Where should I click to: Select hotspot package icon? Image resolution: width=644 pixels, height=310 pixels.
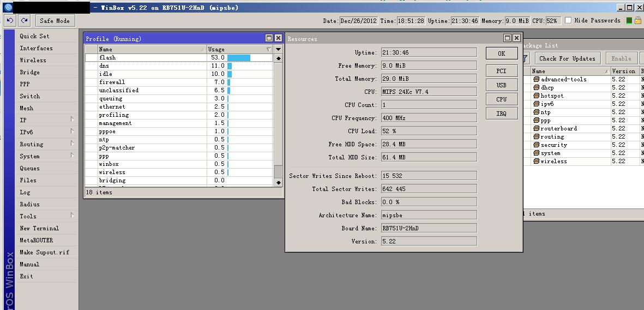coord(536,96)
